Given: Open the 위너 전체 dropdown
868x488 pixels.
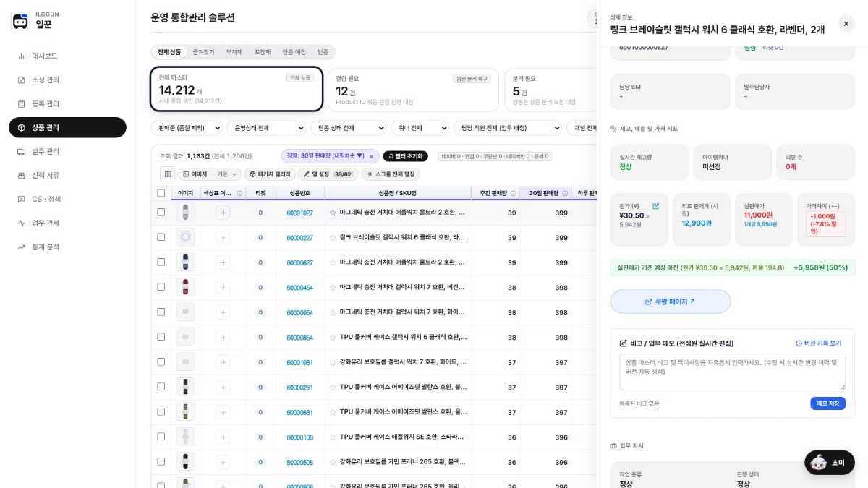Looking at the screenshot, I should [420, 128].
